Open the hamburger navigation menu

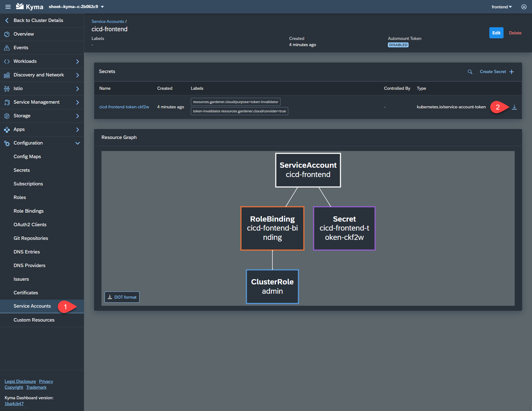coord(8,7)
